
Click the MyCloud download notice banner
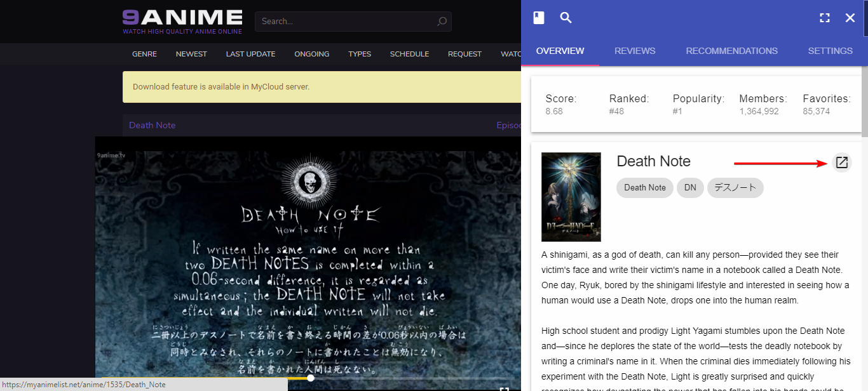[x=322, y=87]
